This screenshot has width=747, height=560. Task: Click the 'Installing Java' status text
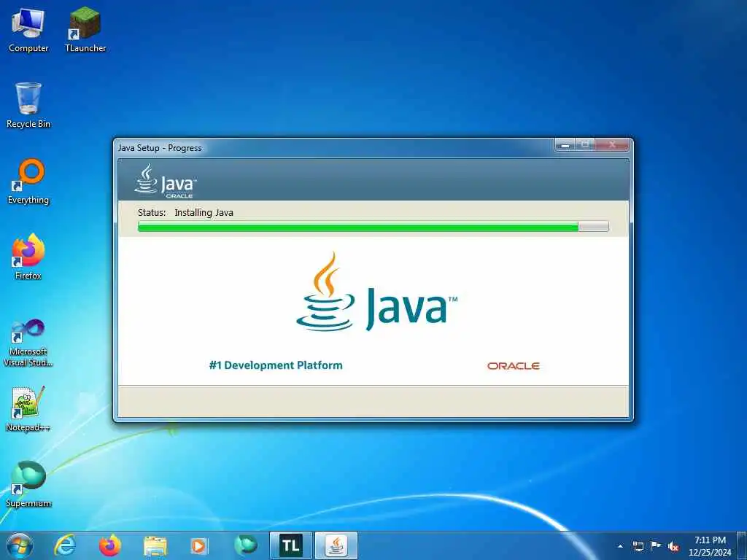click(204, 212)
